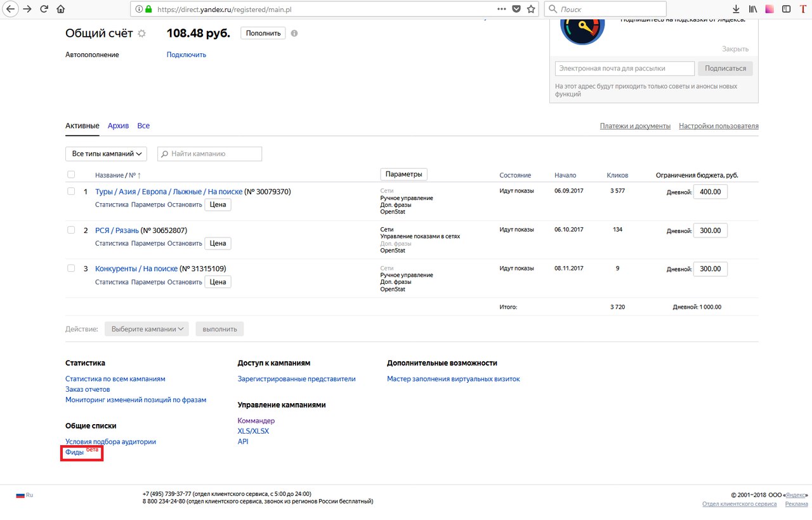Viewport: 812px width, 520px height.
Task: Click the выполнить button
Action: [220, 329]
